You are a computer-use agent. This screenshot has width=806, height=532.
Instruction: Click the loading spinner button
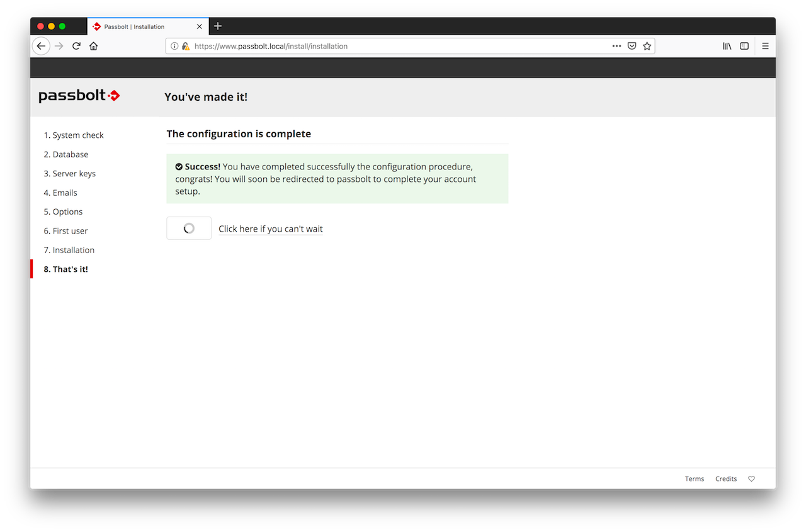tap(189, 229)
